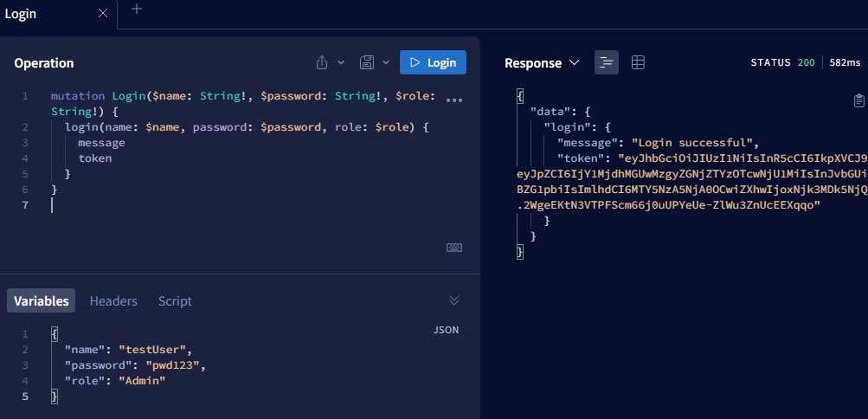Open a new operation tab with plus
This screenshot has height=419, width=868.
coord(137,9)
